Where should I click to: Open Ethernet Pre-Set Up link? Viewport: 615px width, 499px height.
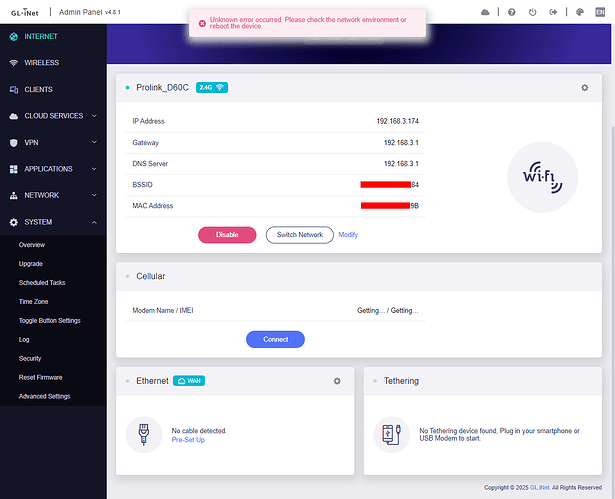coord(188,440)
